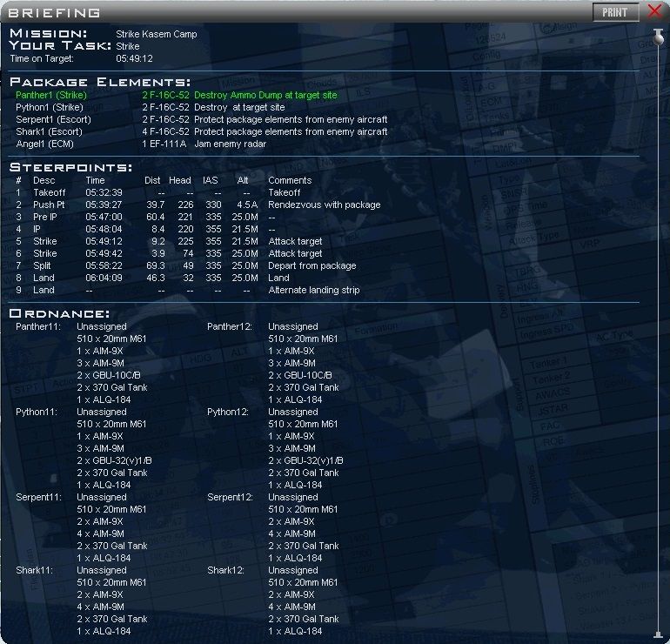Screen dimensions: 670x644
Task: Click Python11's '2 x GBU-32(v)1/B' entry
Action: [x=114, y=460]
